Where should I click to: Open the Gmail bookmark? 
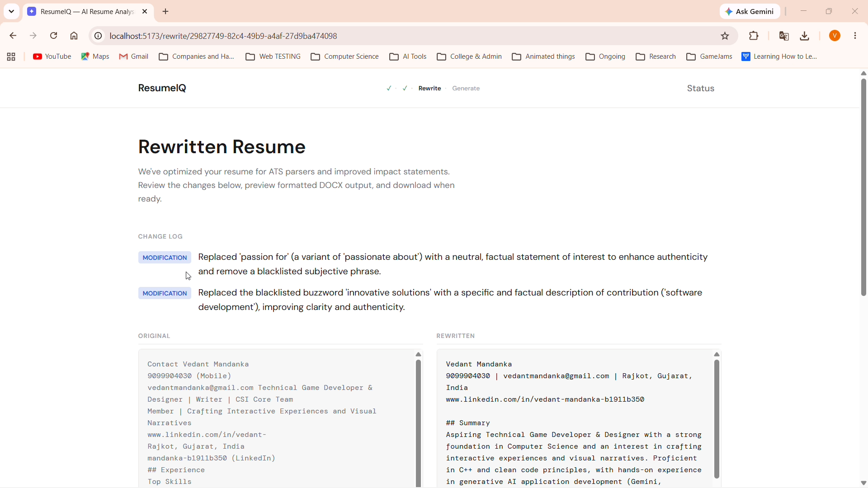(x=134, y=57)
